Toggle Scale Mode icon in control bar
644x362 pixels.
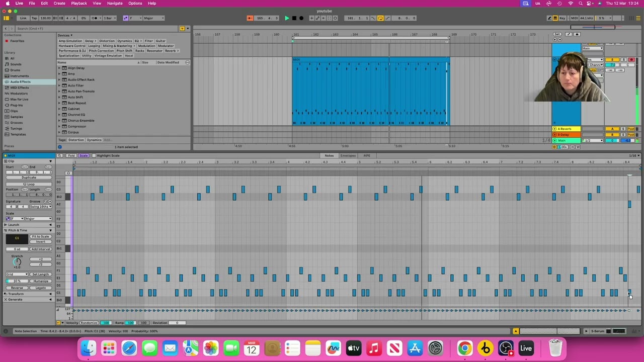(x=126, y=18)
